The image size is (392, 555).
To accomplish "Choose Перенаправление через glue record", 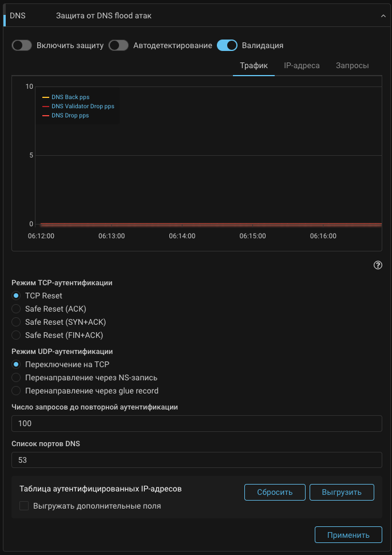I will click(x=16, y=391).
